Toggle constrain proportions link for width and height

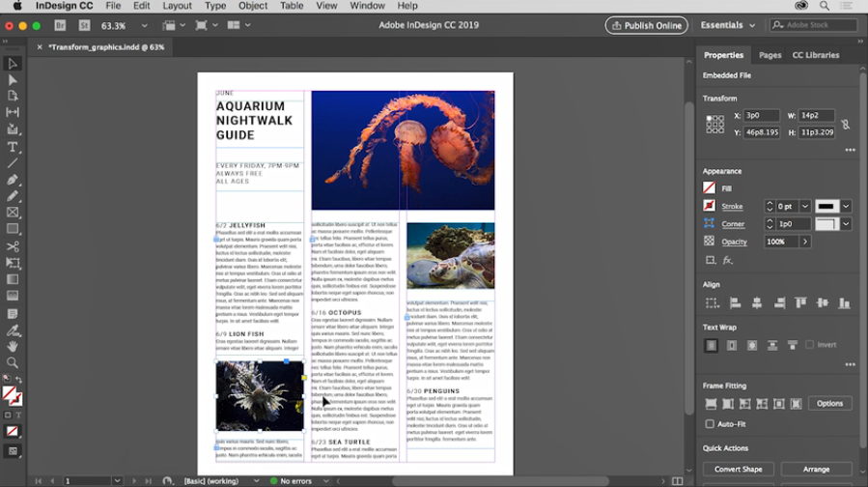click(x=846, y=124)
